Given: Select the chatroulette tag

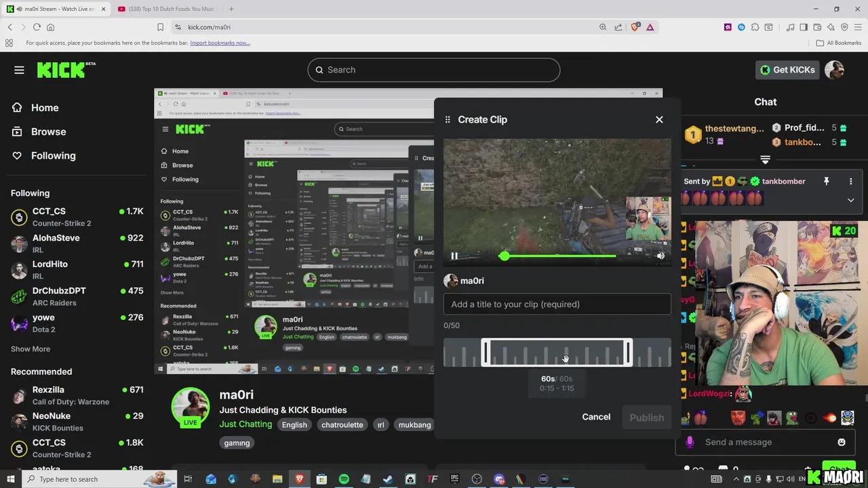Looking at the screenshot, I should click(x=342, y=425).
